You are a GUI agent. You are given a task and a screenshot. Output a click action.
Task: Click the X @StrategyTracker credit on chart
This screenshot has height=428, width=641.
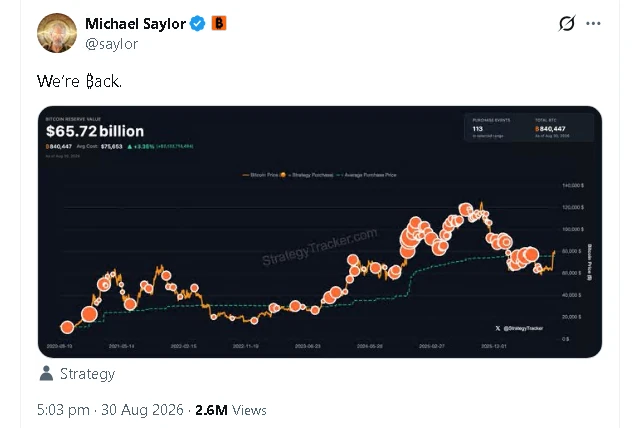click(x=519, y=328)
